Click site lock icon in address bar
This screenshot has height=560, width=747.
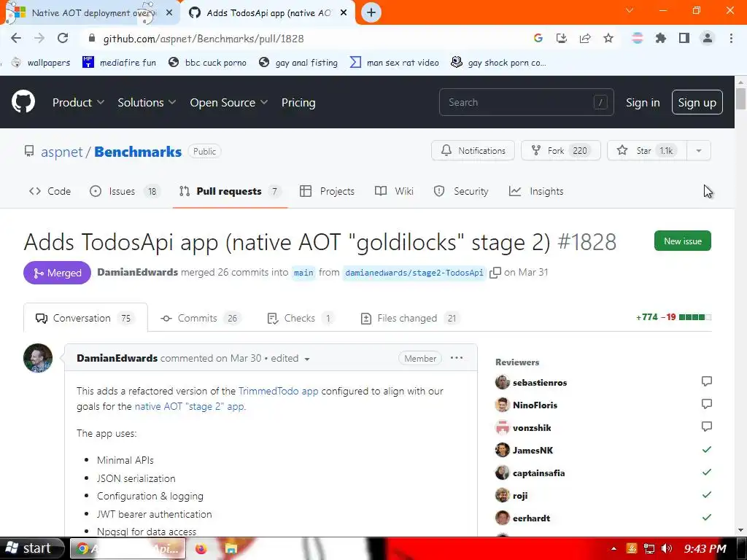[x=92, y=38]
